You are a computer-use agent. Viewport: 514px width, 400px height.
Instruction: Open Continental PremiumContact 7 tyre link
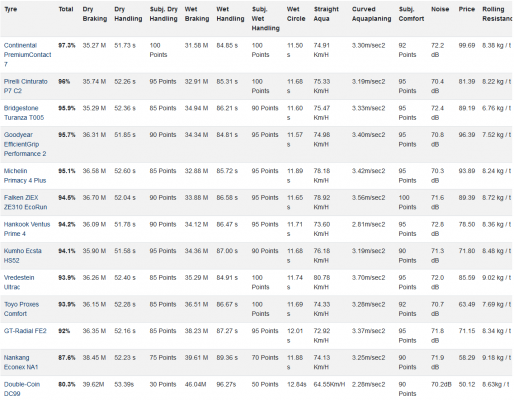coord(27,55)
